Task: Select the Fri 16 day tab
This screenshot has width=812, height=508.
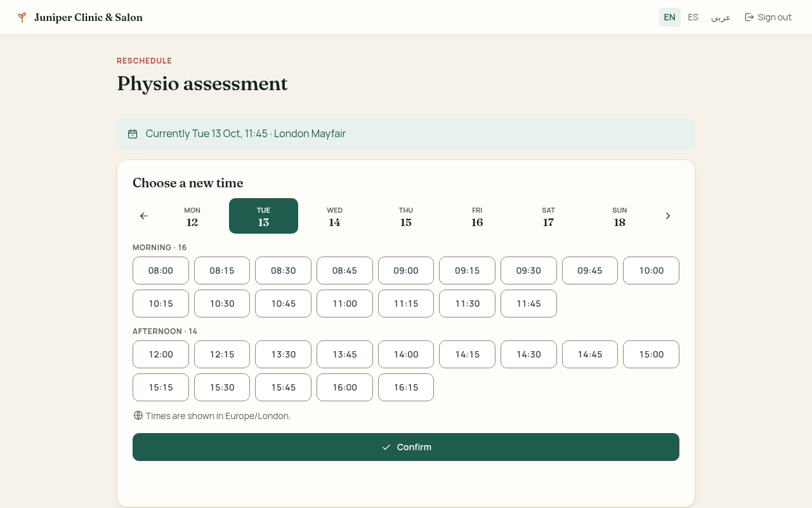Action: coord(477,216)
